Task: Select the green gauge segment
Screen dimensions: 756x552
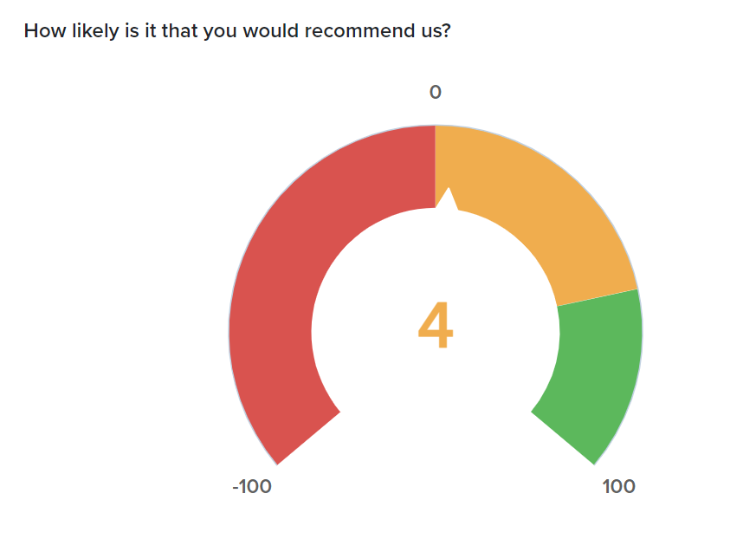Action: 598,364
